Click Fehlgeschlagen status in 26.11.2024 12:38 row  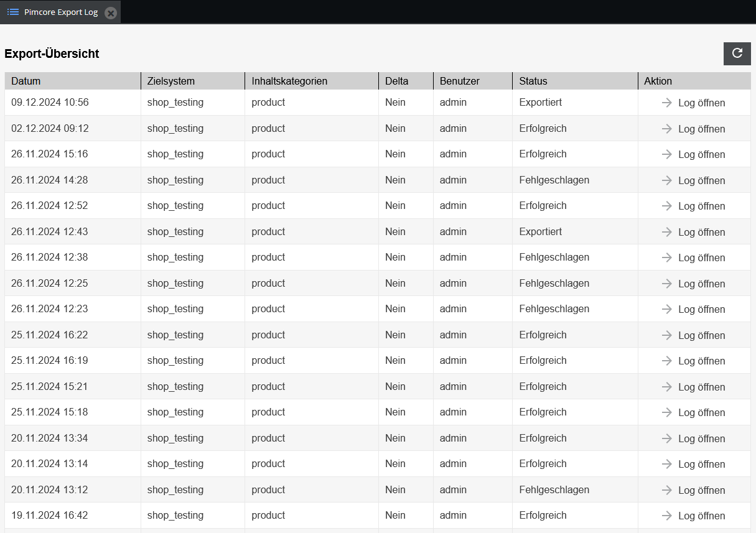(554, 257)
